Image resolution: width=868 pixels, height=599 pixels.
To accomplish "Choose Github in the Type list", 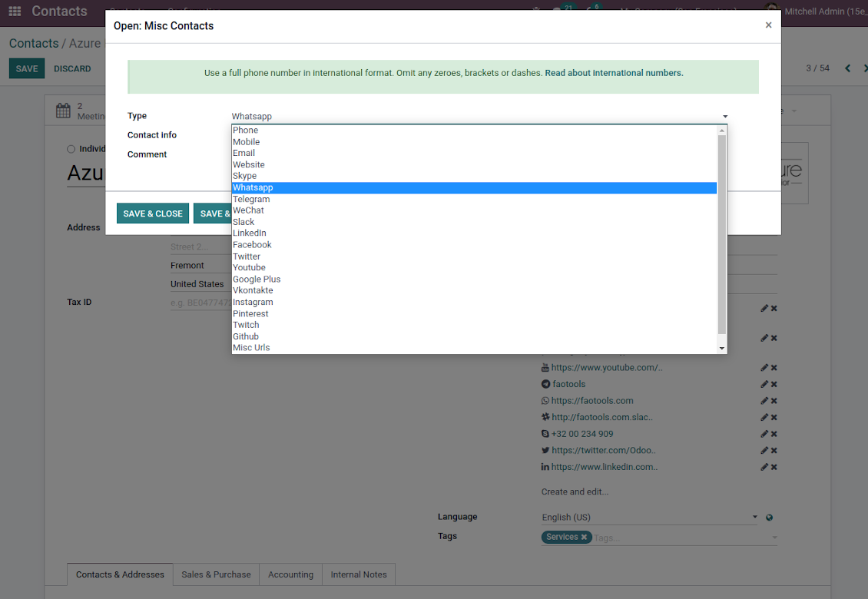I will tap(475, 336).
